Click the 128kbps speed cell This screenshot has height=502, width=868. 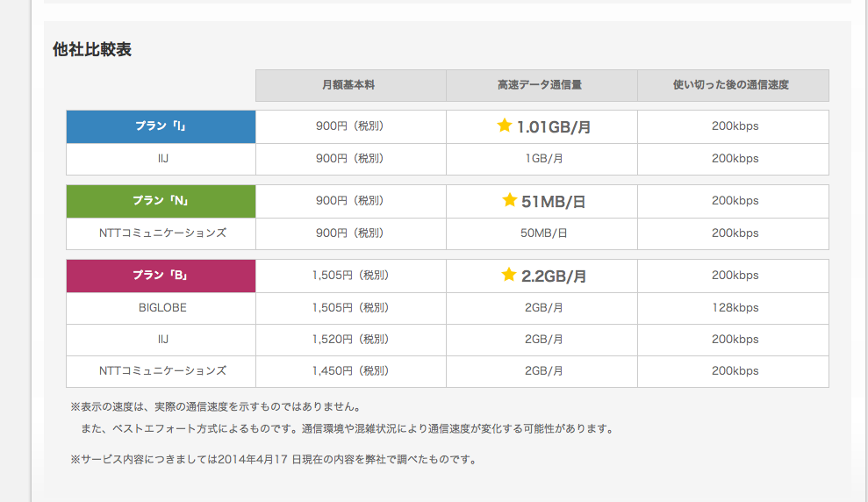click(735, 308)
